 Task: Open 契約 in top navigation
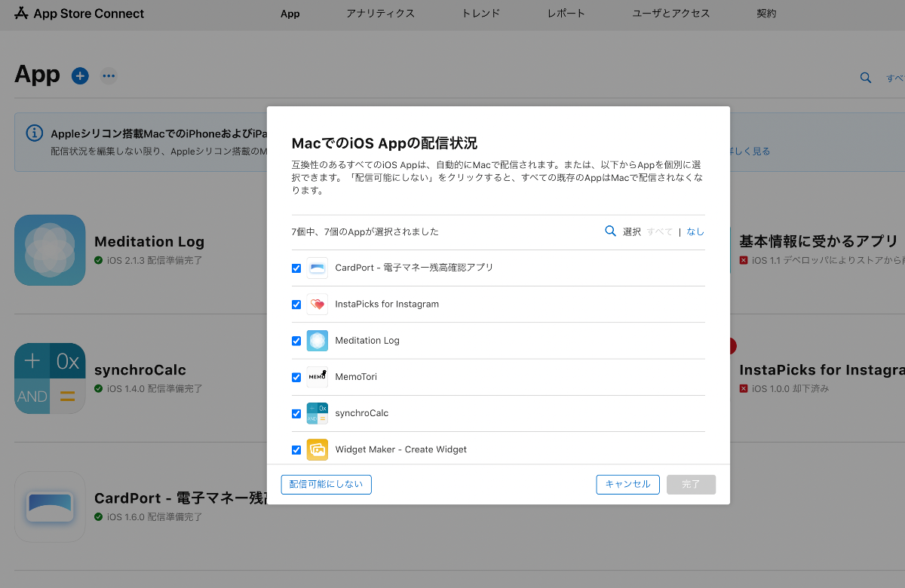(x=766, y=14)
